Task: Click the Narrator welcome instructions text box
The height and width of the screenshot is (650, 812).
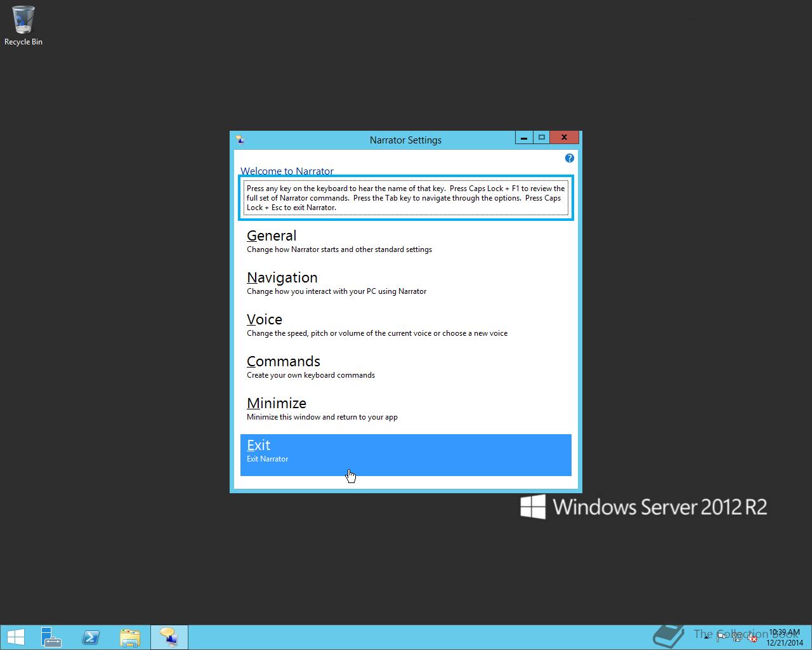Action: click(406, 198)
